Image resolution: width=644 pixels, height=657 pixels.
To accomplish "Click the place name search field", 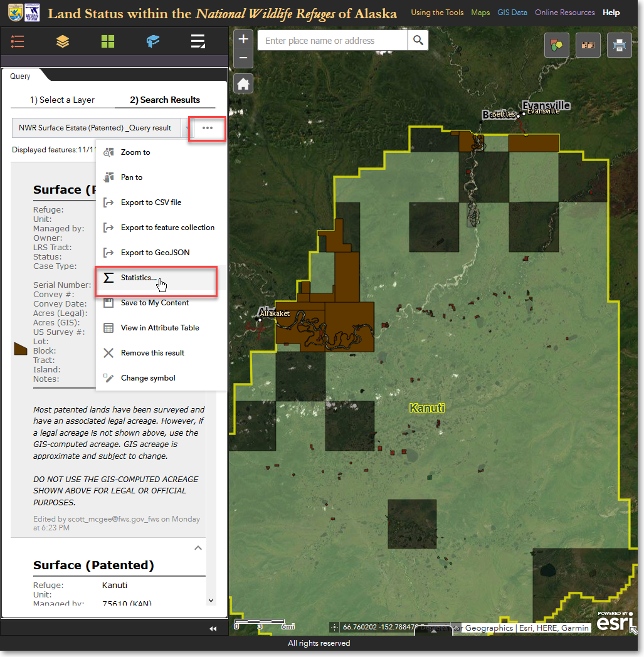I will (332, 41).
